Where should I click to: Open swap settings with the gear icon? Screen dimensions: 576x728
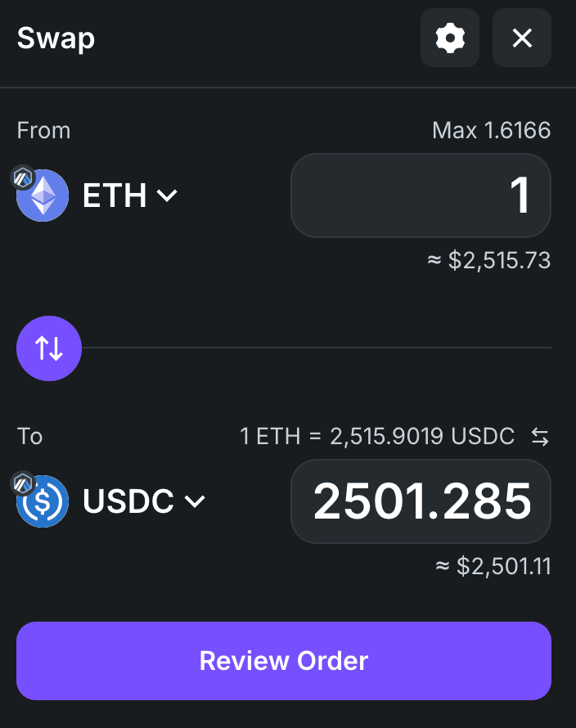(450, 38)
